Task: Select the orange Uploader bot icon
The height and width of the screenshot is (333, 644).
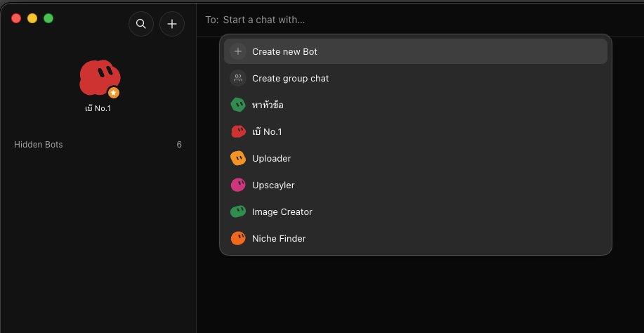Action: click(x=238, y=158)
